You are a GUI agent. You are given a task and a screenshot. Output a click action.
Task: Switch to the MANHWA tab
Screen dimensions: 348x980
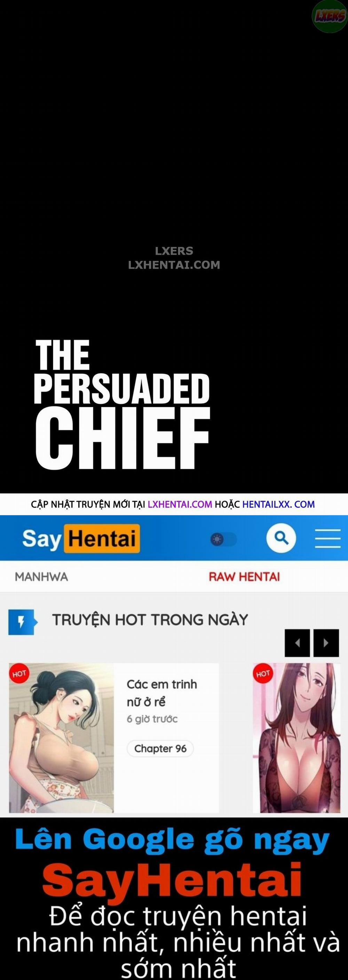click(41, 576)
